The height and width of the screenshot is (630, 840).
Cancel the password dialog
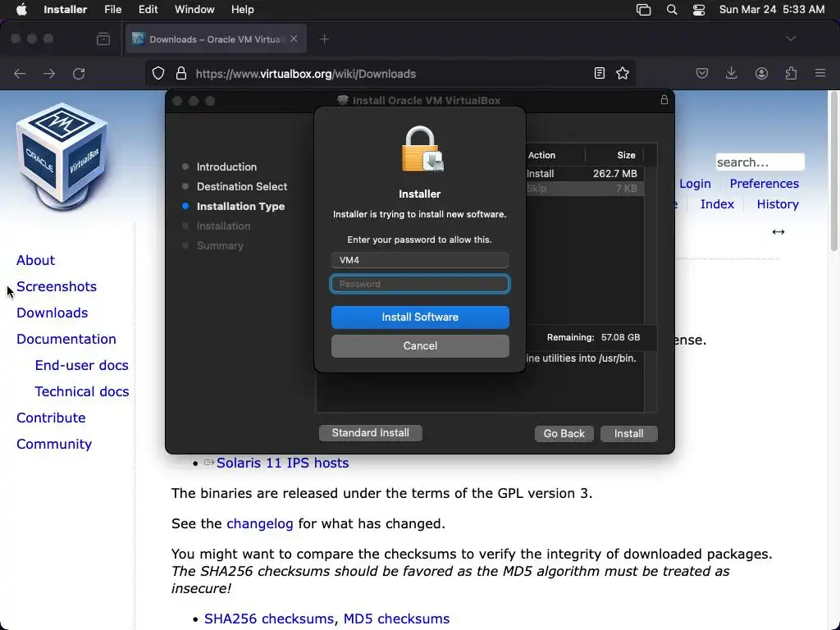pyautogui.click(x=420, y=346)
